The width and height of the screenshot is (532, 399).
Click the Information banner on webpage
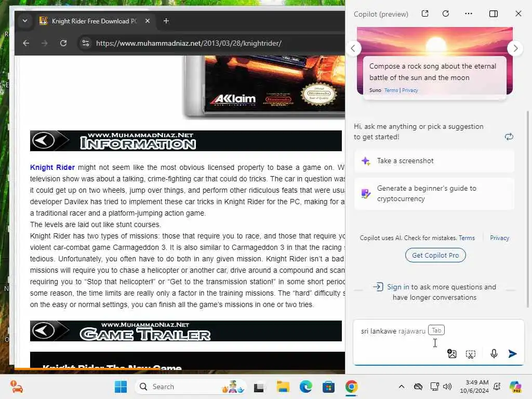pyautogui.click(x=185, y=141)
